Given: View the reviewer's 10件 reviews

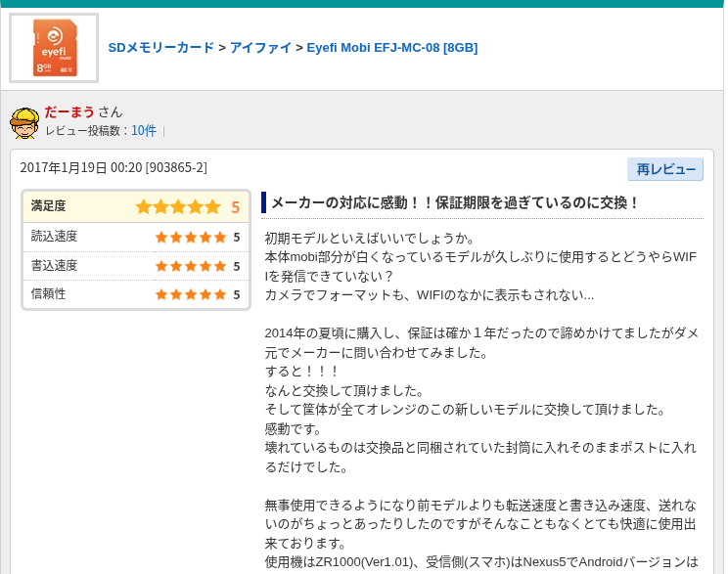Looking at the screenshot, I should [x=144, y=131].
